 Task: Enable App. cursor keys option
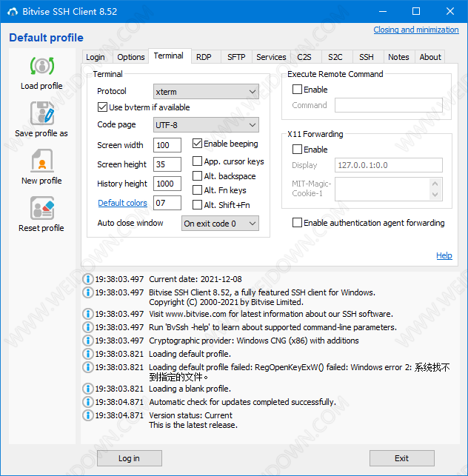pos(198,161)
